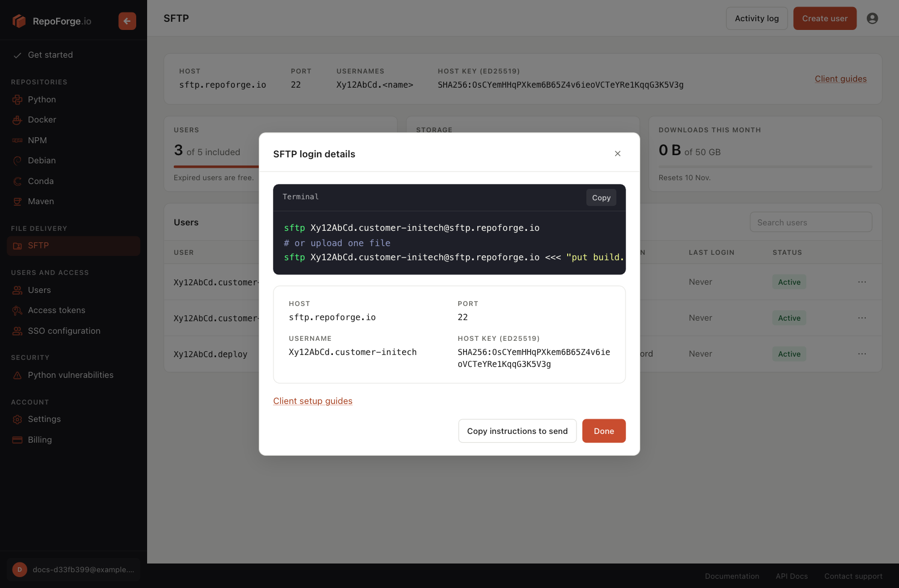Click the SSO configuration icon
The height and width of the screenshot is (588, 899).
point(17,331)
